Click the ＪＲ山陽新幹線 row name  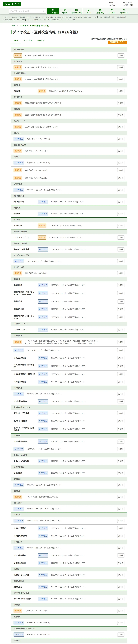(20, 555)
